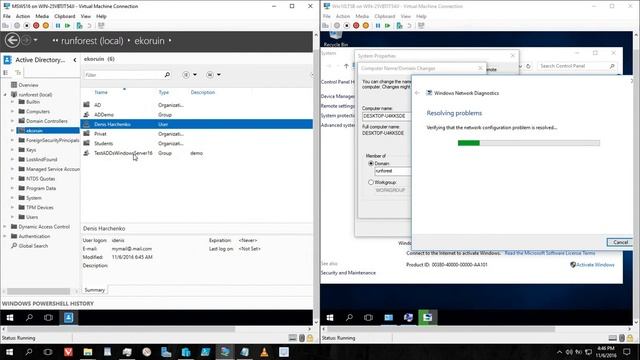The height and width of the screenshot is (360, 640).
Task: Click the diagnostics progress bar
Action: 529,143
